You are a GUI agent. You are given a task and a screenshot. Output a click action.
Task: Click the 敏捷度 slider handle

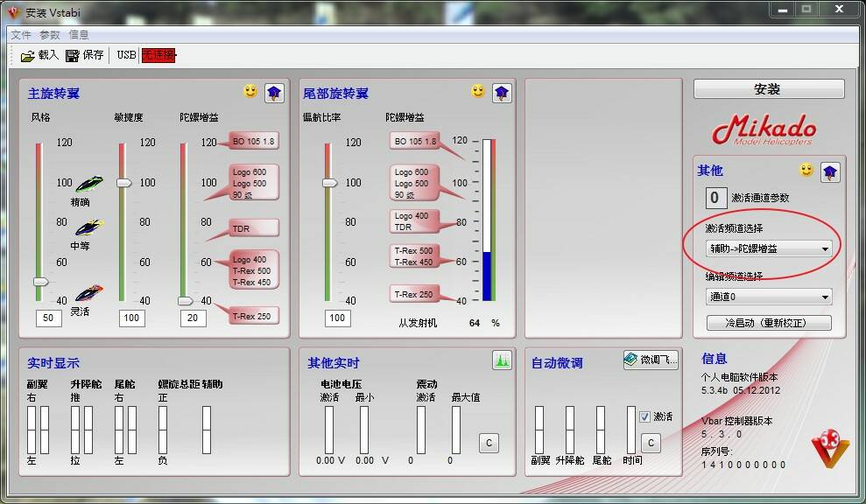pyautogui.click(x=124, y=182)
